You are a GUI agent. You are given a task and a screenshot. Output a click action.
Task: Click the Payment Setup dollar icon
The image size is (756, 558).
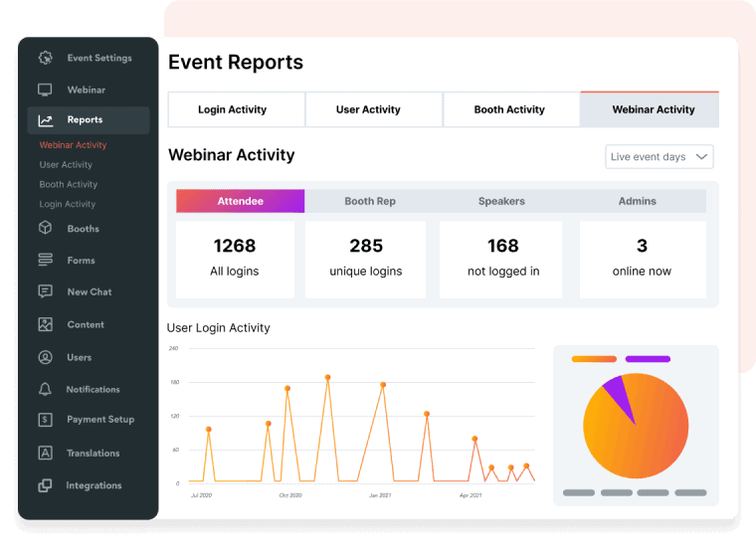click(x=45, y=420)
